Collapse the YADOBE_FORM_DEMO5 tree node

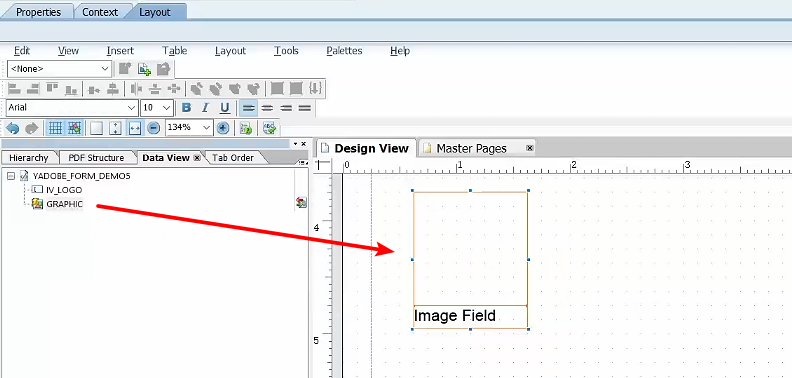11,176
